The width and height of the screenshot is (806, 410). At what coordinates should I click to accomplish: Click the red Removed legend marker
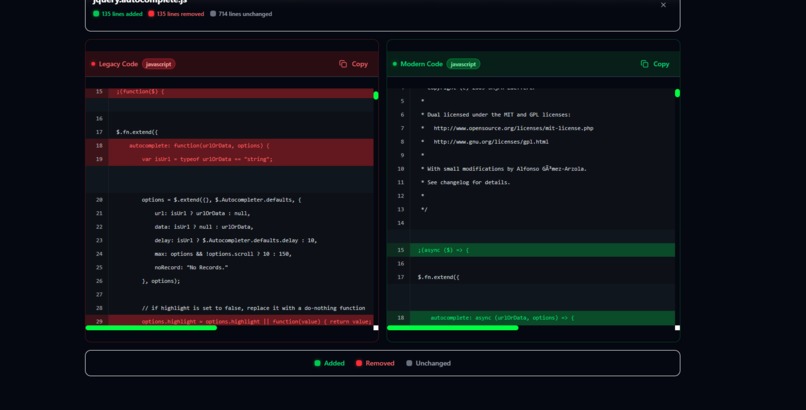pyautogui.click(x=359, y=363)
